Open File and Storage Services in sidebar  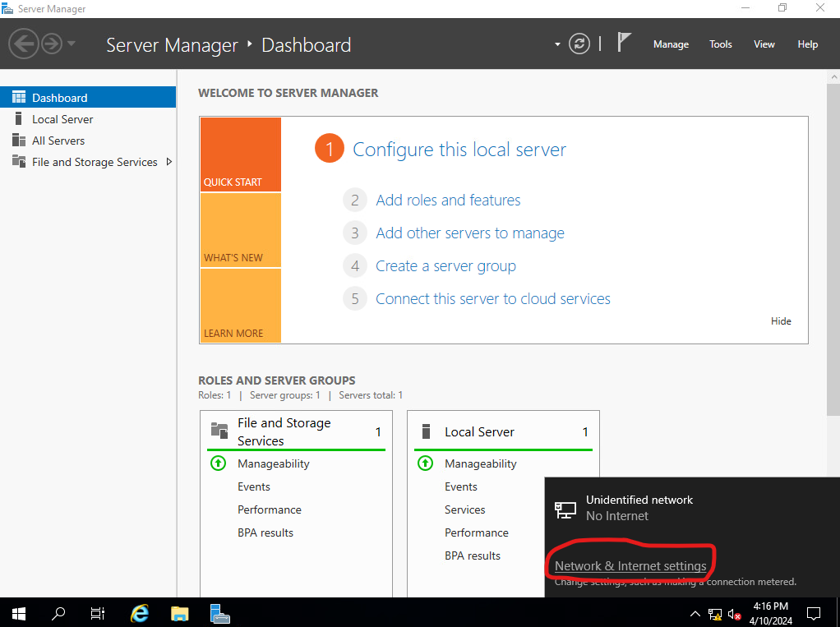88,162
